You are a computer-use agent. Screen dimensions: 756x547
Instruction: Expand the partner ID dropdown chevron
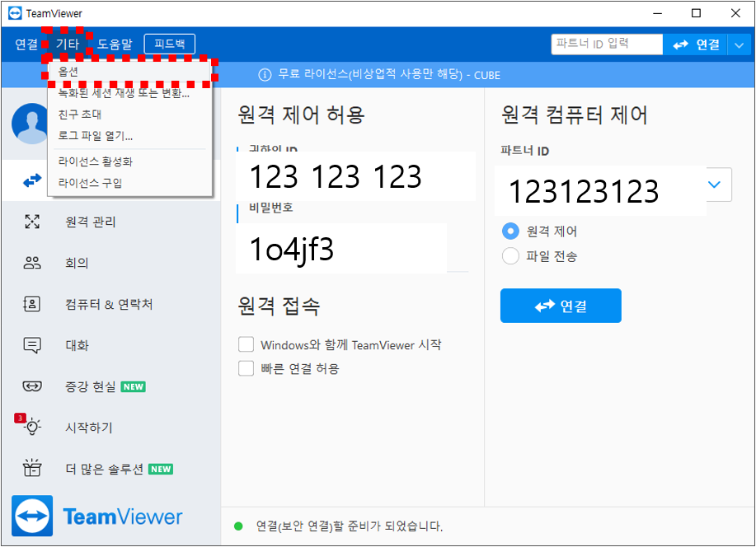click(x=715, y=185)
